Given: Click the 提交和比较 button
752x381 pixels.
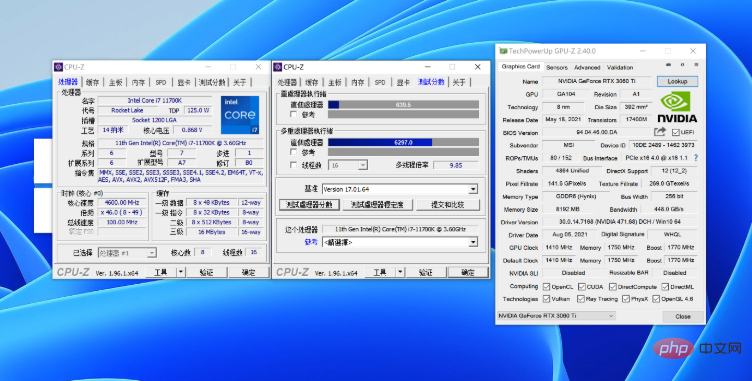Looking at the screenshot, I should coord(447,205).
